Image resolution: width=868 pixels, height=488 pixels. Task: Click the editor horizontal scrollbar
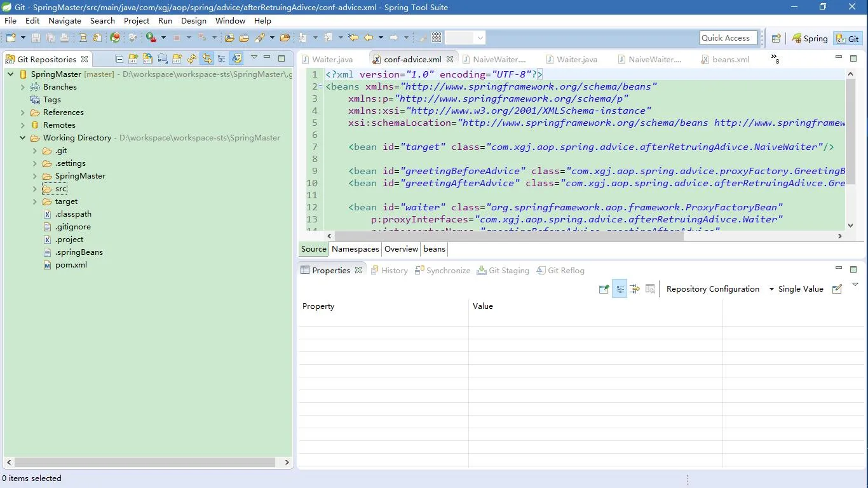coord(508,236)
